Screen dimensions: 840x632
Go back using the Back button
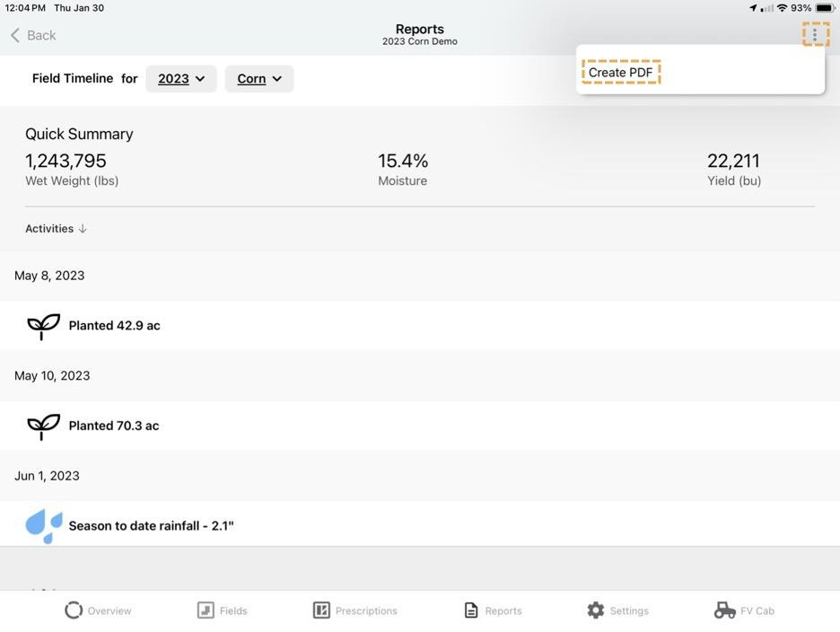[x=33, y=35]
